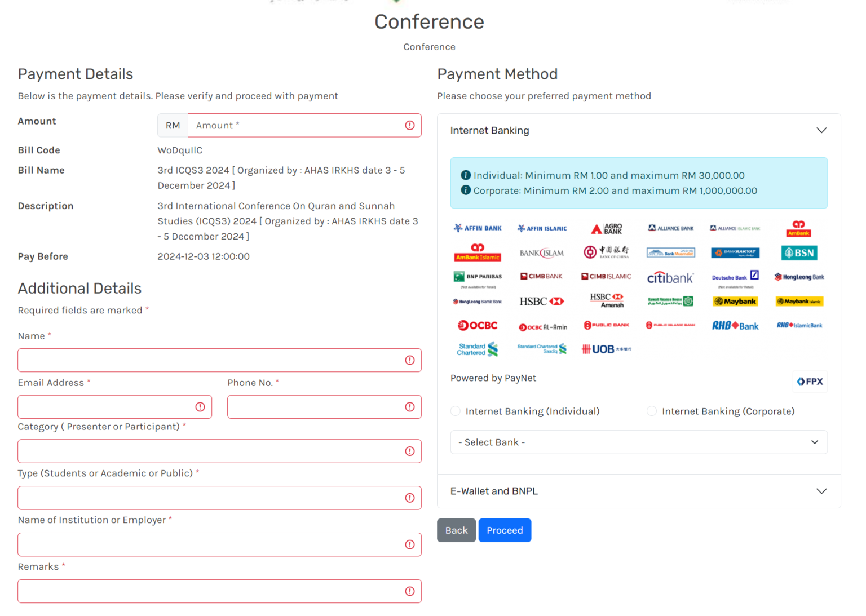Click the FPX logo icon
The image size is (866, 616).
pos(810,382)
